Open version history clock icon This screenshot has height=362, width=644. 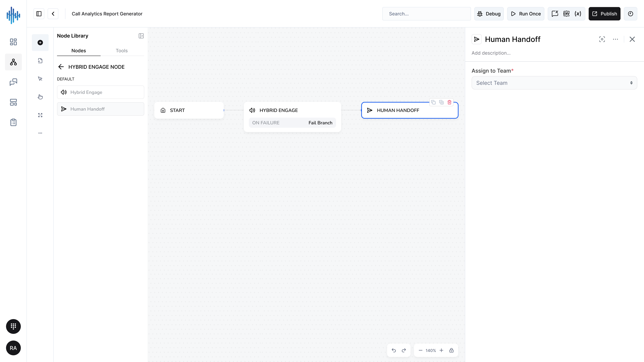(x=630, y=14)
